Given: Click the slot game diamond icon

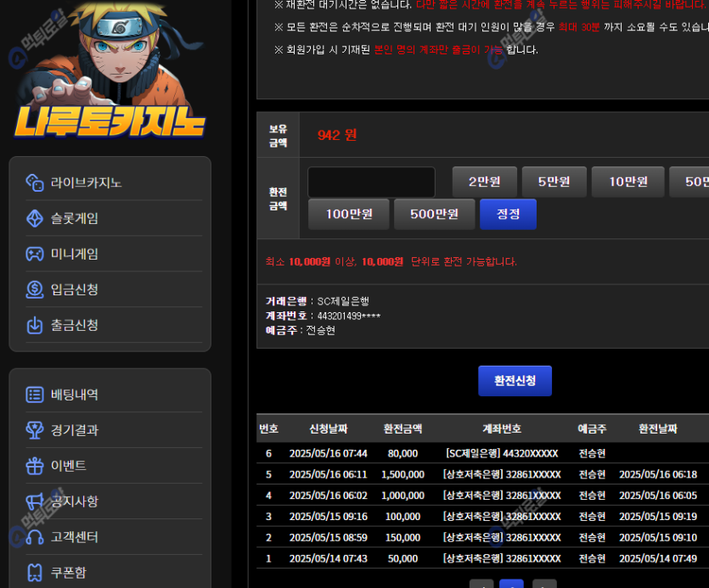Looking at the screenshot, I should coord(35,218).
